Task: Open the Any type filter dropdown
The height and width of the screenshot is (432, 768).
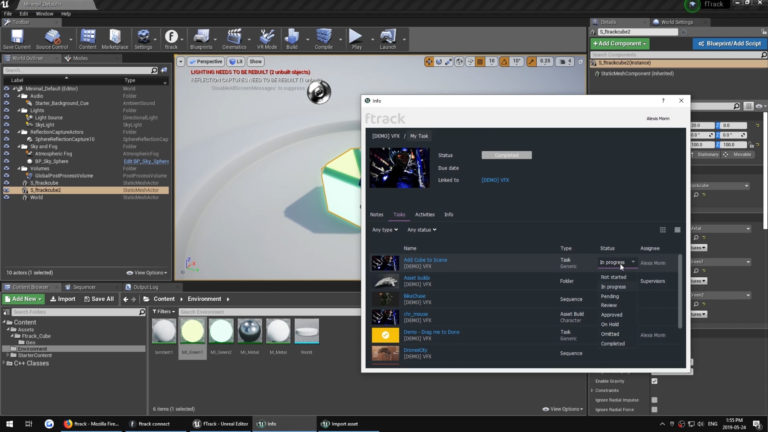Action: pyautogui.click(x=384, y=230)
